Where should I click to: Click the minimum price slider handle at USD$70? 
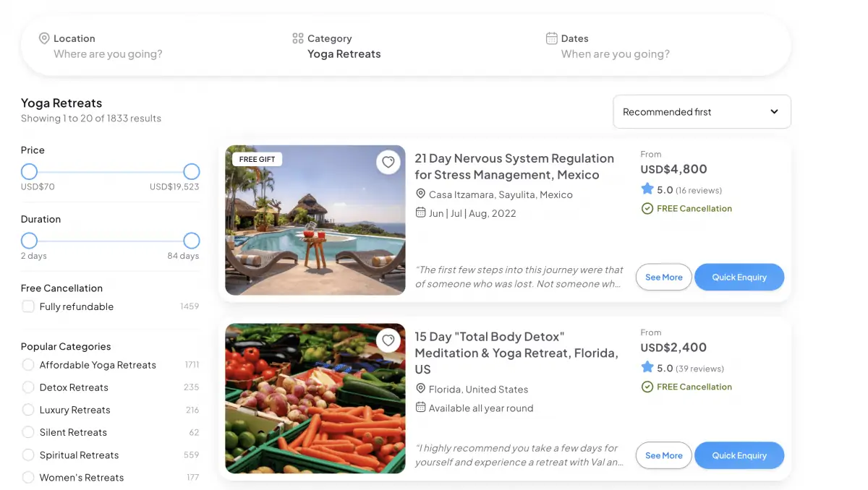click(x=29, y=172)
